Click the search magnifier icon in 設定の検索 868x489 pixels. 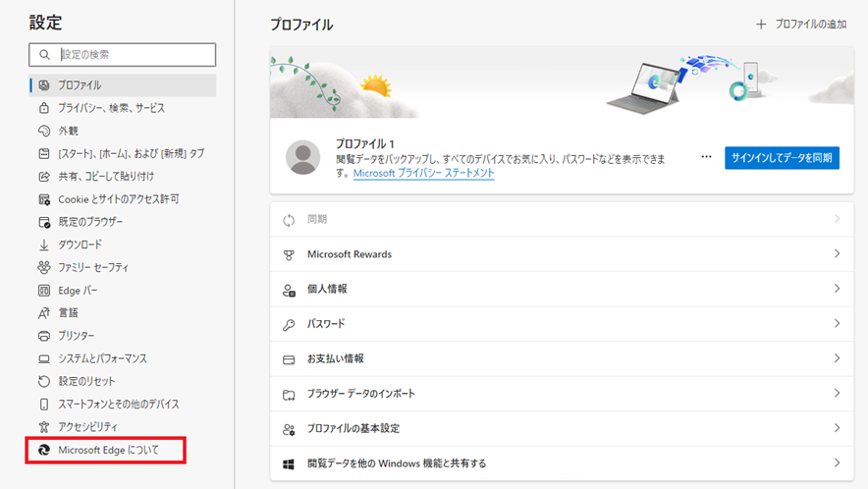(44, 55)
